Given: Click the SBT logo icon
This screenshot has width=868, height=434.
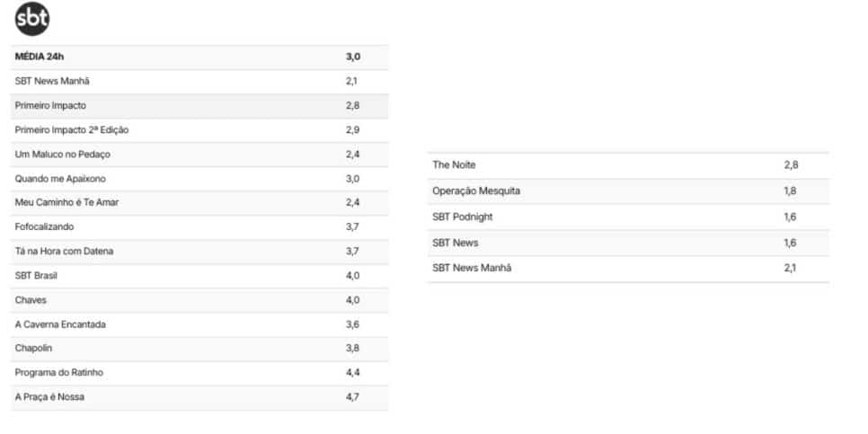Looking at the screenshot, I should [32, 19].
